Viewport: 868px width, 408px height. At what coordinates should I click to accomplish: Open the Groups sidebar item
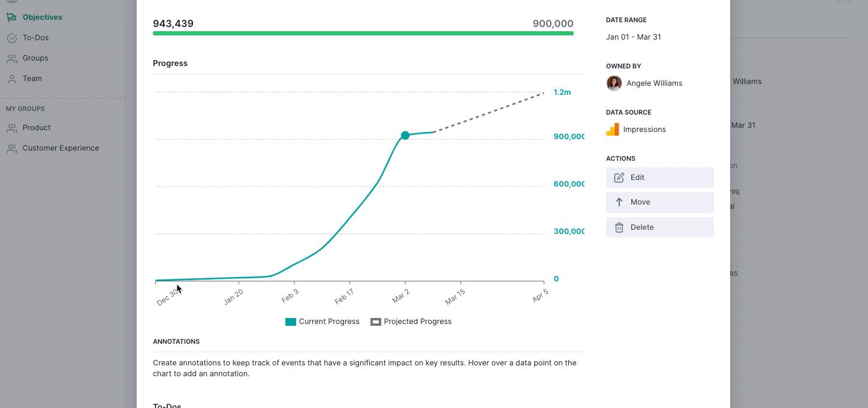[35, 58]
